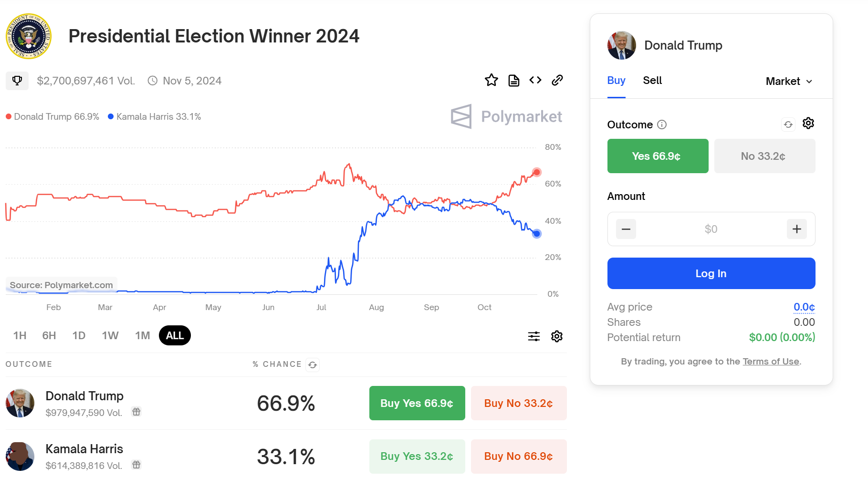Click refresh icon next to % Chance

(313, 365)
